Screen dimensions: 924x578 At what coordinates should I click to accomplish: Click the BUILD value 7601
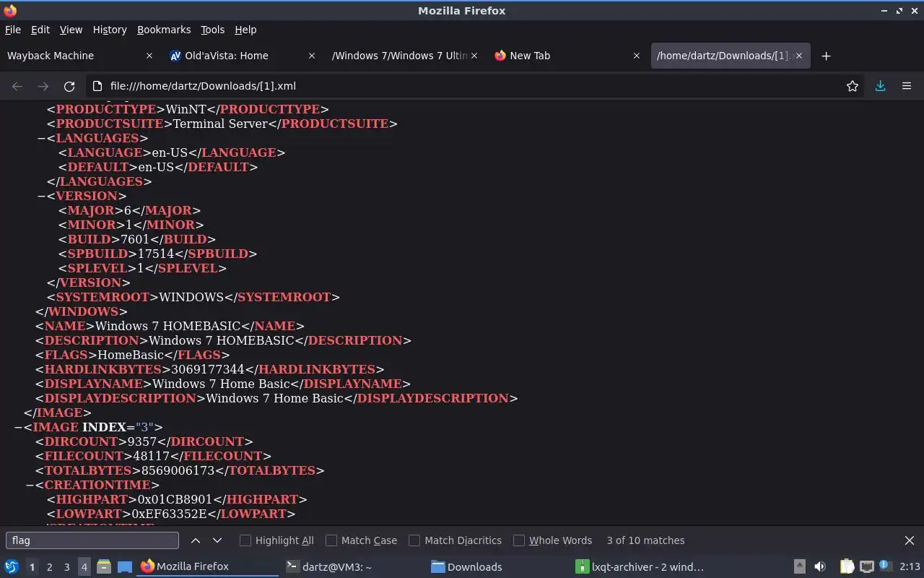pos(134,239)
